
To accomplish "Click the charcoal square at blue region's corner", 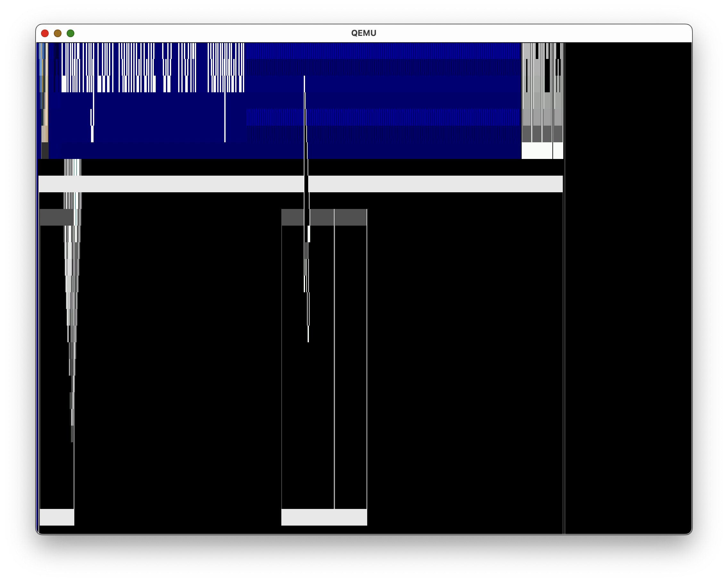I will [x=45, y=150].
